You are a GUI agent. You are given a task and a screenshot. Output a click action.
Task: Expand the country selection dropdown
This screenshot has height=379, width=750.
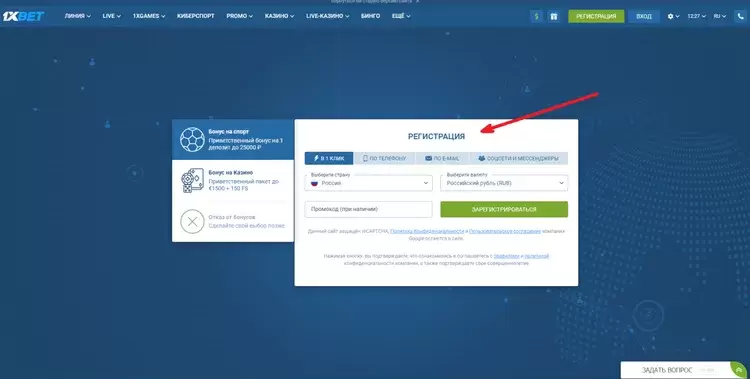(368, 183)
